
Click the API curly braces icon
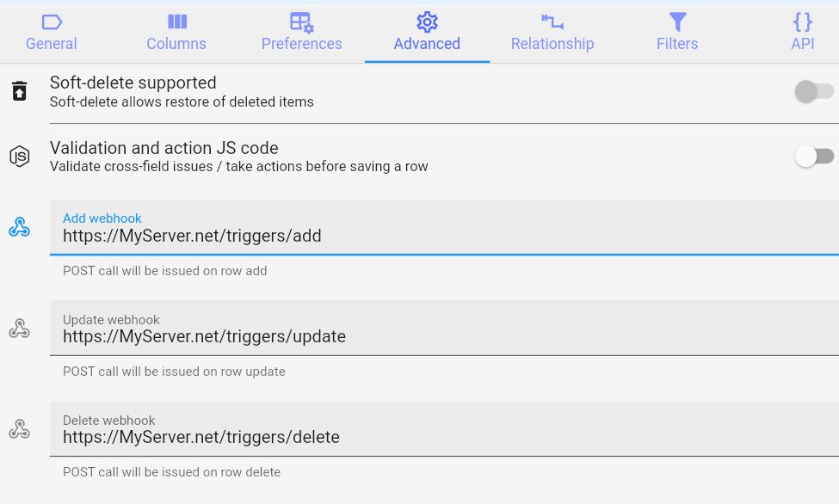(x=802, y=22)
